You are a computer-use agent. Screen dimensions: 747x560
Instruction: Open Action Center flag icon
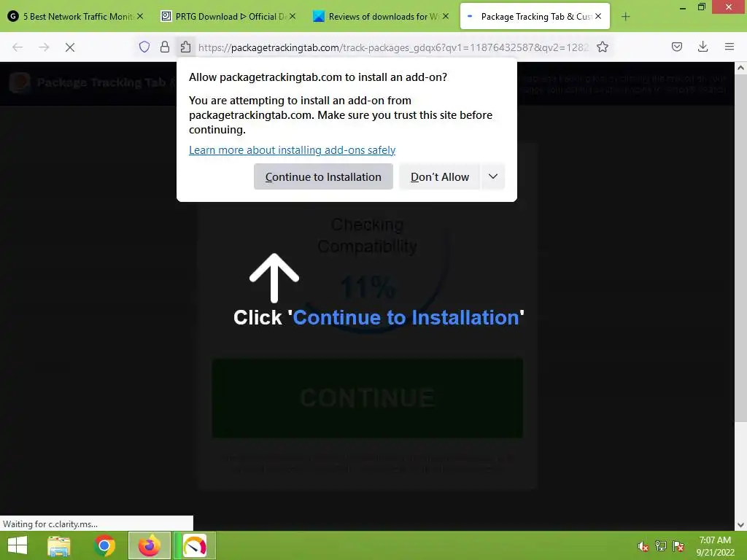[678, 546]
